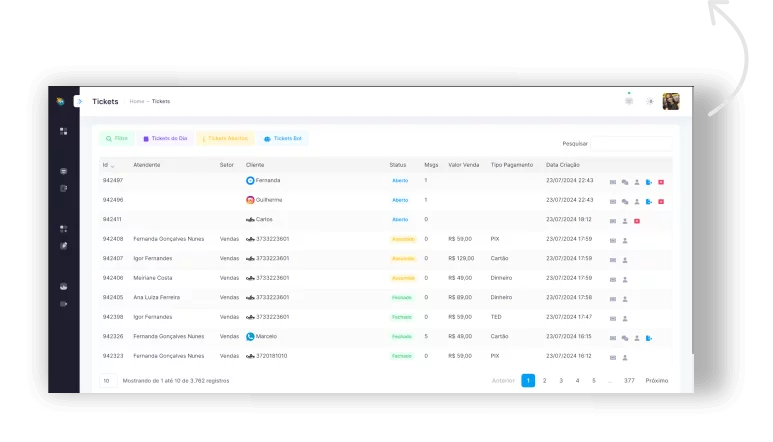Go to the Home breadcrumb link
The image size is (773, 442).
[137, 101]
